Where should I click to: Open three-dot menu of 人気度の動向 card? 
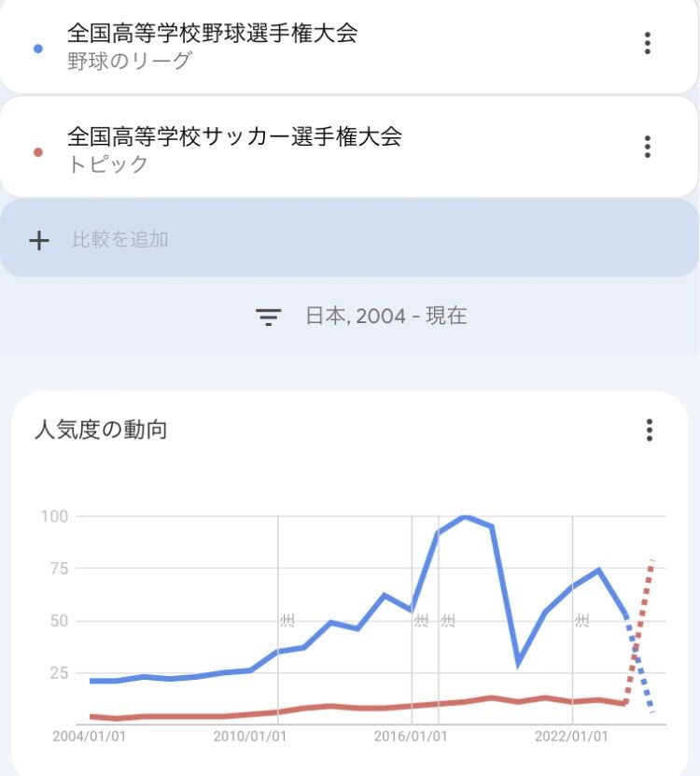[649, 430]
